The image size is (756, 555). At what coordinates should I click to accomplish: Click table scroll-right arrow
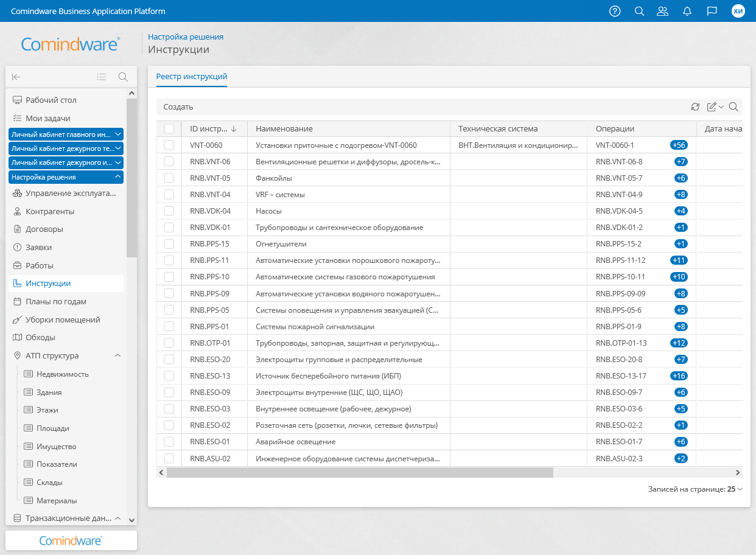click(738, 472)
